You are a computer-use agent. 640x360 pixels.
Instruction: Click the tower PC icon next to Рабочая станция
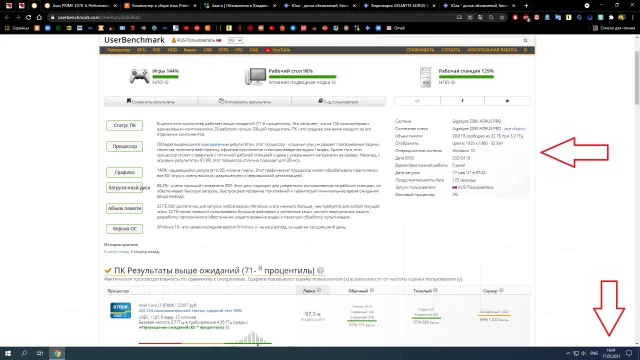click(426, 77)
